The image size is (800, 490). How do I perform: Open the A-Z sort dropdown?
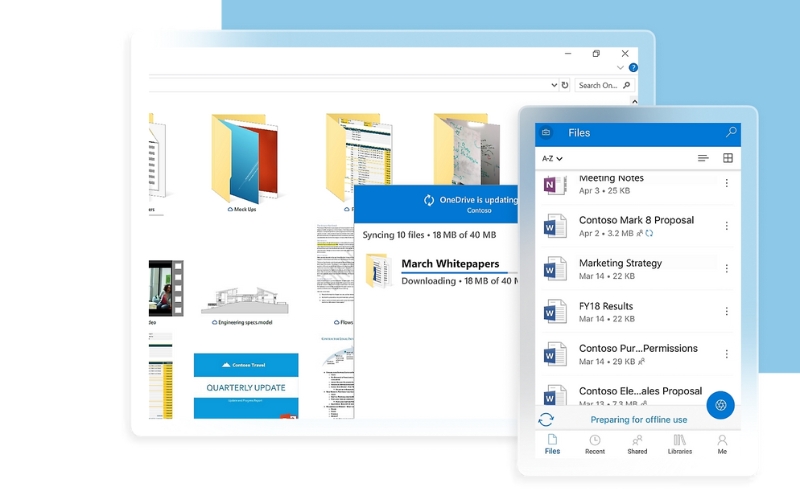pos(552,158)
